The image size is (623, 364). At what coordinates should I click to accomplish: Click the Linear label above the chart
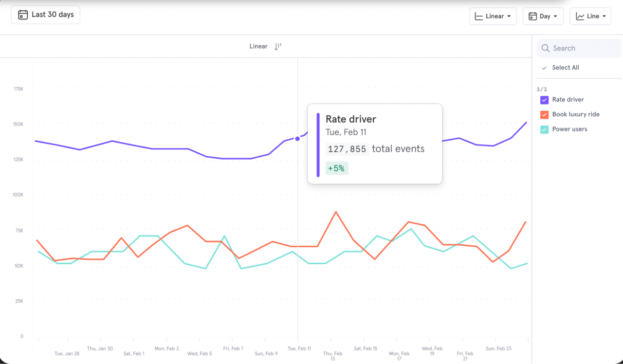point(258,46)
